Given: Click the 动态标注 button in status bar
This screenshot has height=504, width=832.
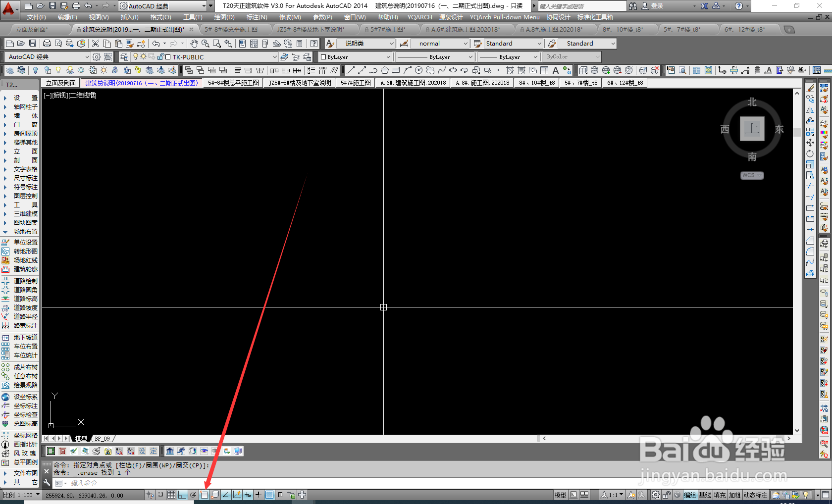Looking at the screenshot, I should pyautogui.click(x=755, y=495).
